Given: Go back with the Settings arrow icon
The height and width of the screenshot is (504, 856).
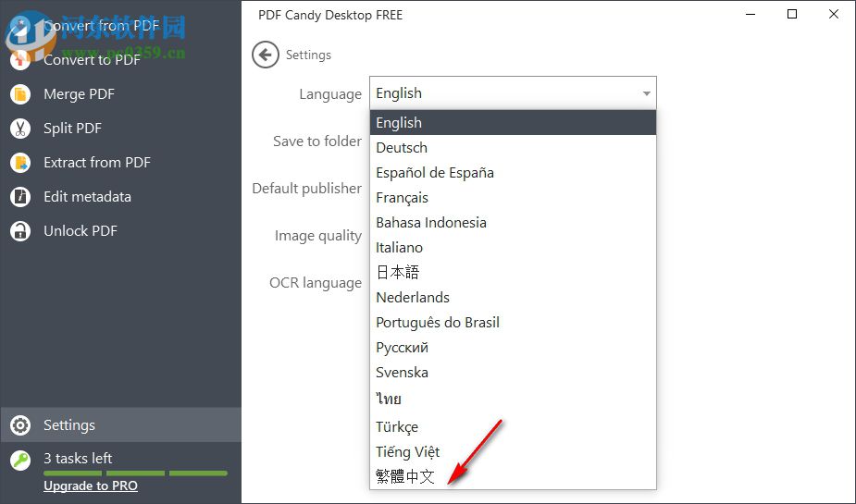Looking at the screenshot, I should [x=266, y=55].
